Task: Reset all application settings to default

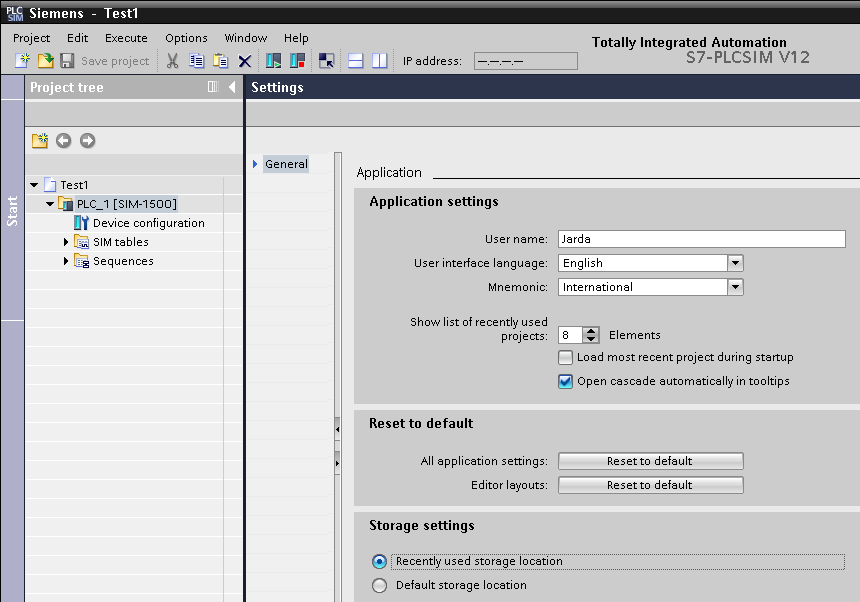Action: 650,461
